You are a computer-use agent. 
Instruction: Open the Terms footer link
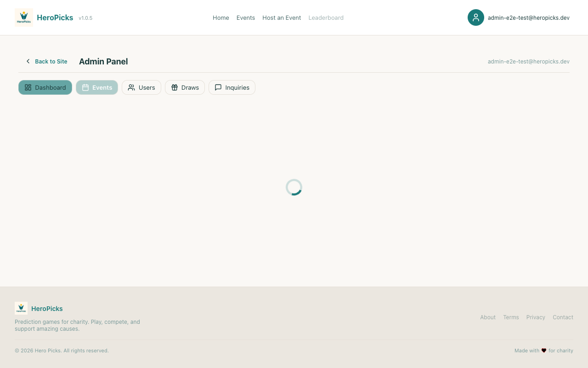(x=511, y=317)
